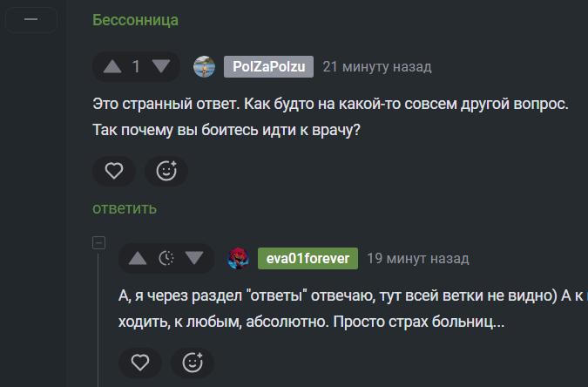Open PolZaPolzu's user profile name

[268, 66]
